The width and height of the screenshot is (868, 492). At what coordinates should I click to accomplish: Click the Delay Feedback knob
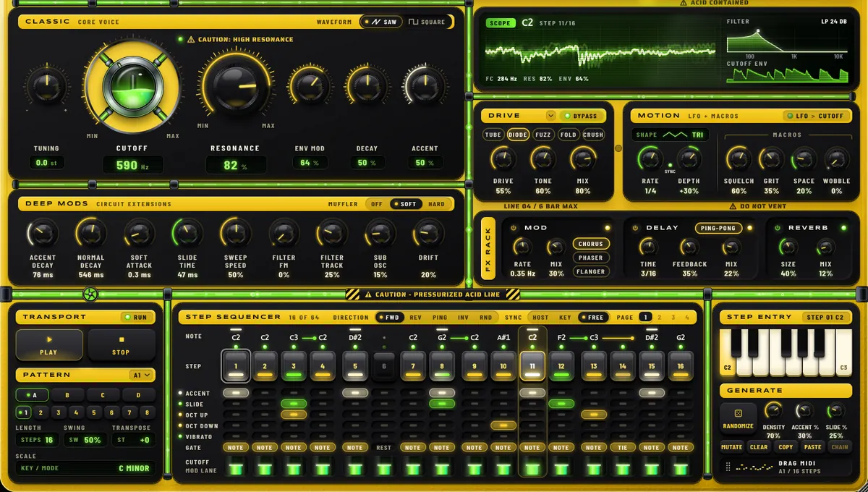tap(689, 247)
